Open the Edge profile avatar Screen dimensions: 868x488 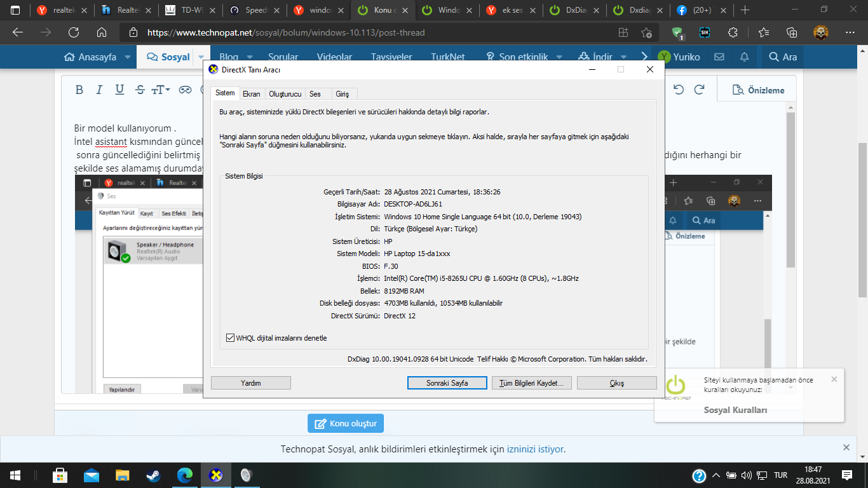point(821,32)
